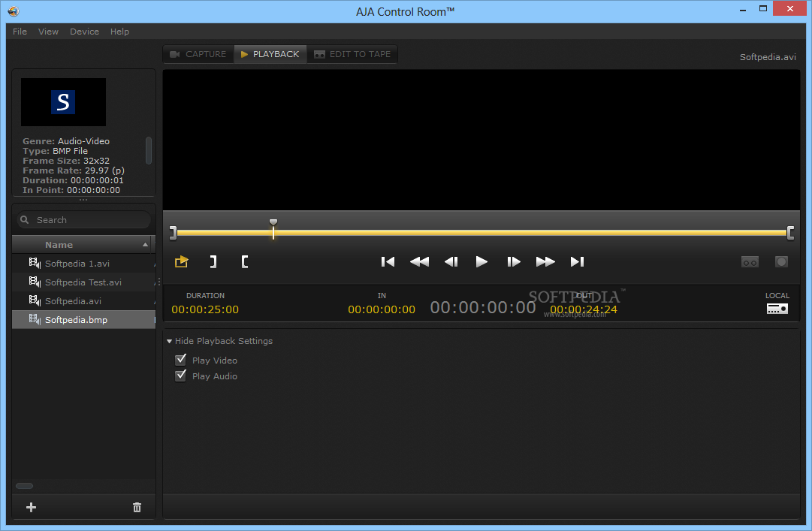
Task: Click the LOCAL deck control icon
Action: coord(777,309)
